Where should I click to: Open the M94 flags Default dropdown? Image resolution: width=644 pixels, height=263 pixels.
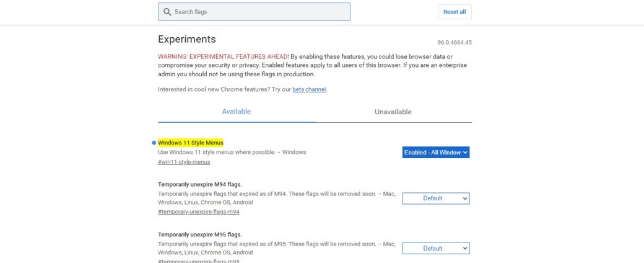(x=436, y=198)
